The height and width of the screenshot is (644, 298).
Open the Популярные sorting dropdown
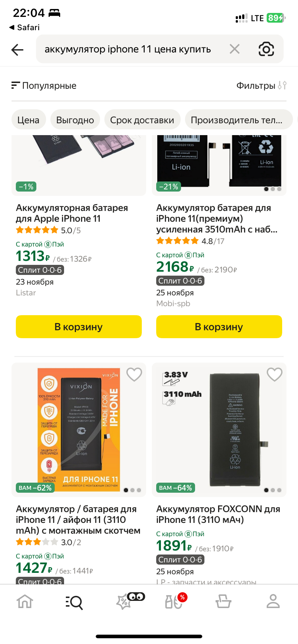pos(44,86)
